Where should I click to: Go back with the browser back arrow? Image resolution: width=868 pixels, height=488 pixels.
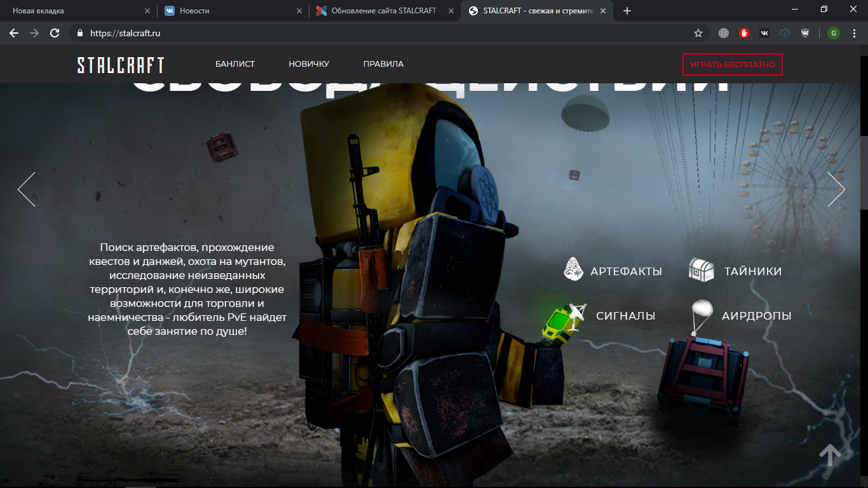14,33
